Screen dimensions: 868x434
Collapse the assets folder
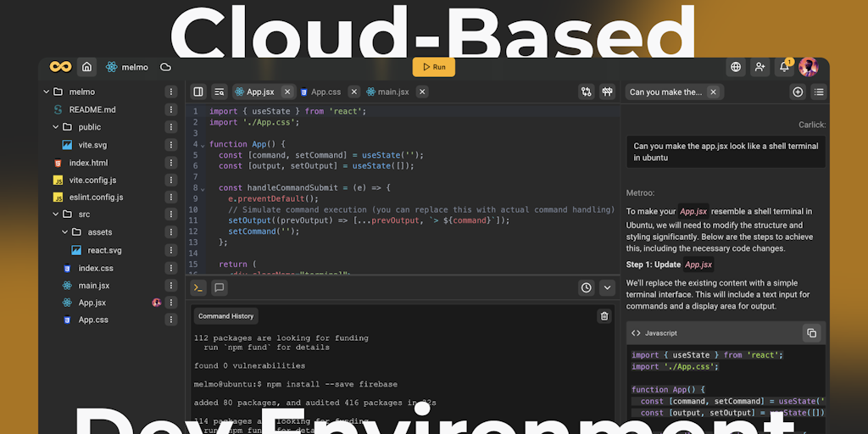click(x=65, y=232)
